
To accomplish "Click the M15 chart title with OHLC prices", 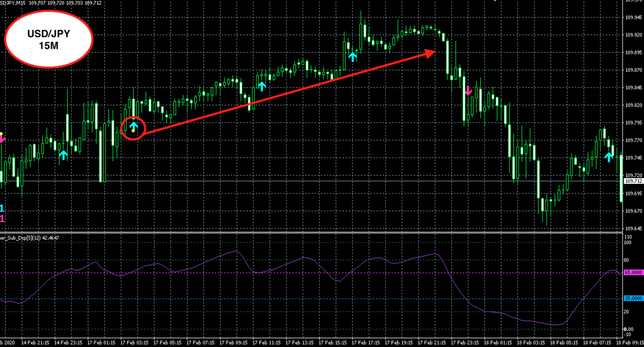I will 51,3.
